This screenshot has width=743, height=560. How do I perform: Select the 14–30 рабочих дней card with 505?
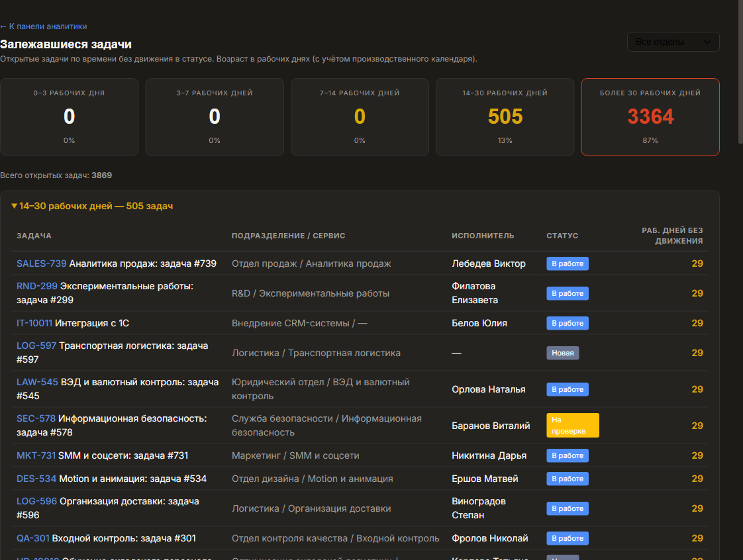(x=505, y=117)
